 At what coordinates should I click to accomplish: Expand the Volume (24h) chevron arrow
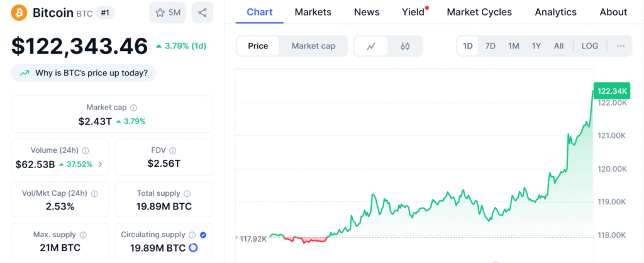99,164
